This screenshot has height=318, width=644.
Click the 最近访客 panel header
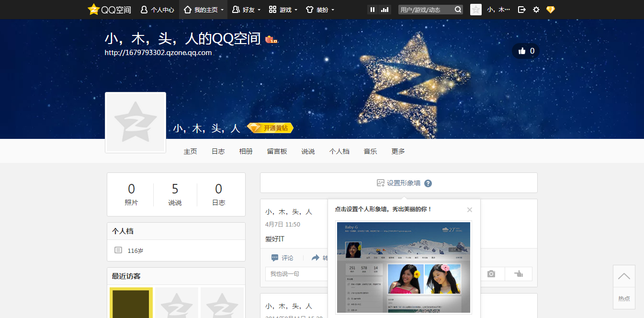coord(176,276)
